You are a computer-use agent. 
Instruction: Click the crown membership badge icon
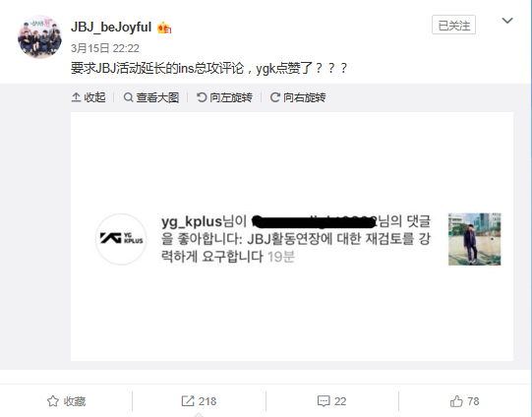coord(164,28)
